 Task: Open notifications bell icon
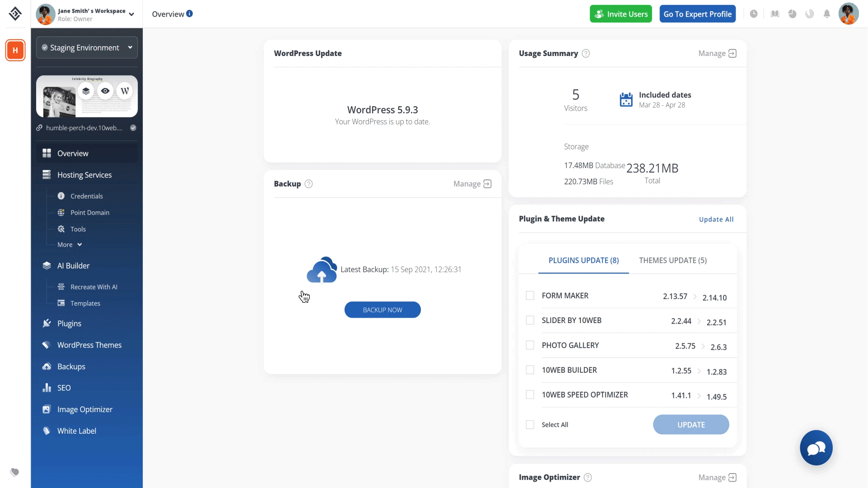(x=827, y=14)
